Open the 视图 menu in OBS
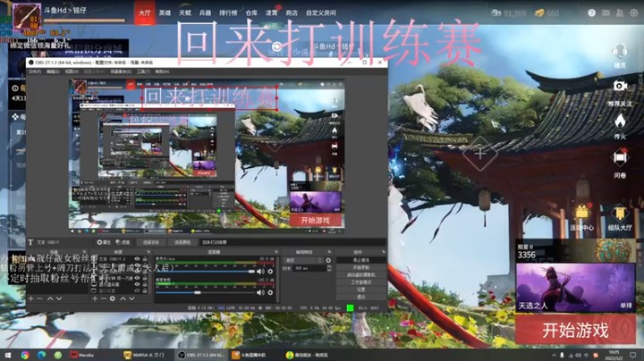The height and width of the screenshot is (361, 644). [72, 71]
